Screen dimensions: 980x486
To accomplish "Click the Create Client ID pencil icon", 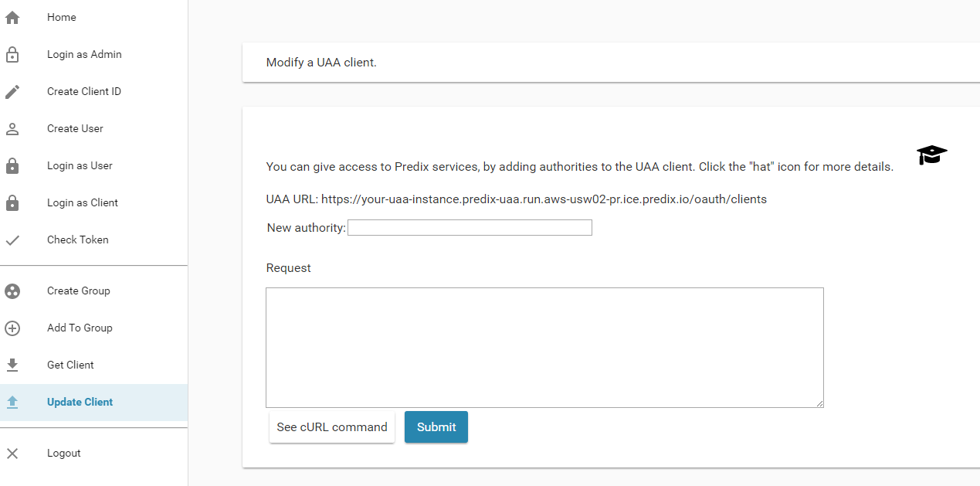I will point(12,91).
